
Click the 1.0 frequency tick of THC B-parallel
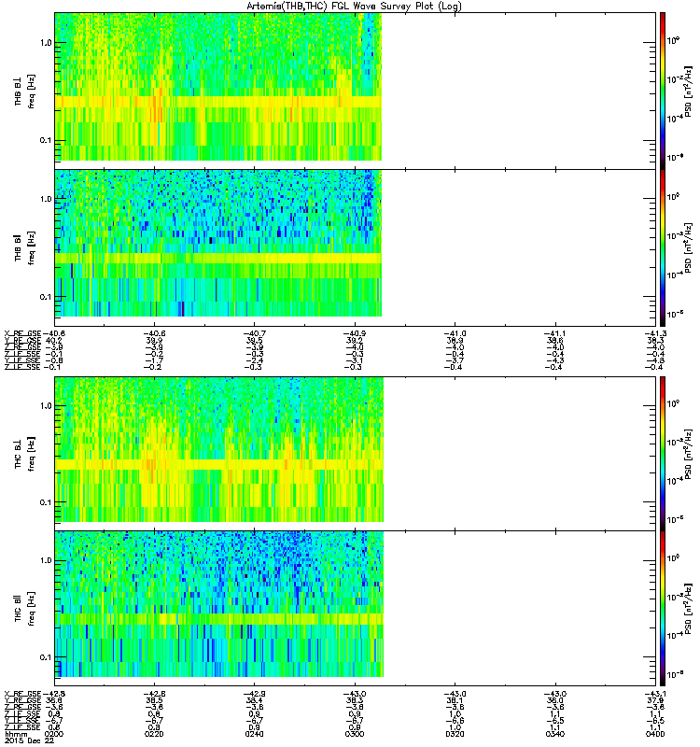(46, 559)
